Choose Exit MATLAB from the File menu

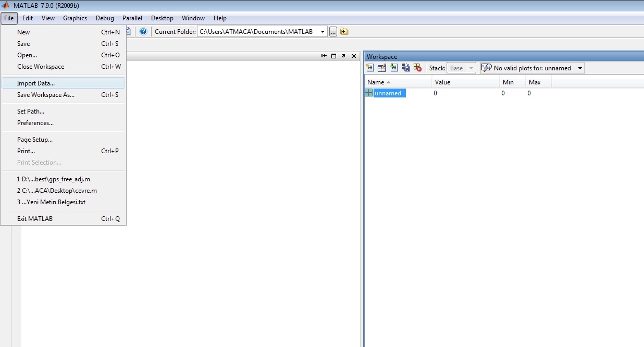point(63,219)
